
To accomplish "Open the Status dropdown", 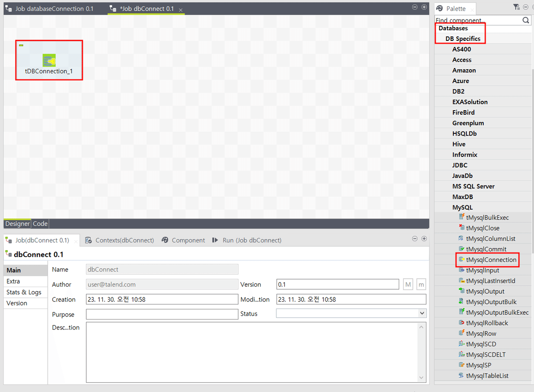I will [x=422, y=314].
